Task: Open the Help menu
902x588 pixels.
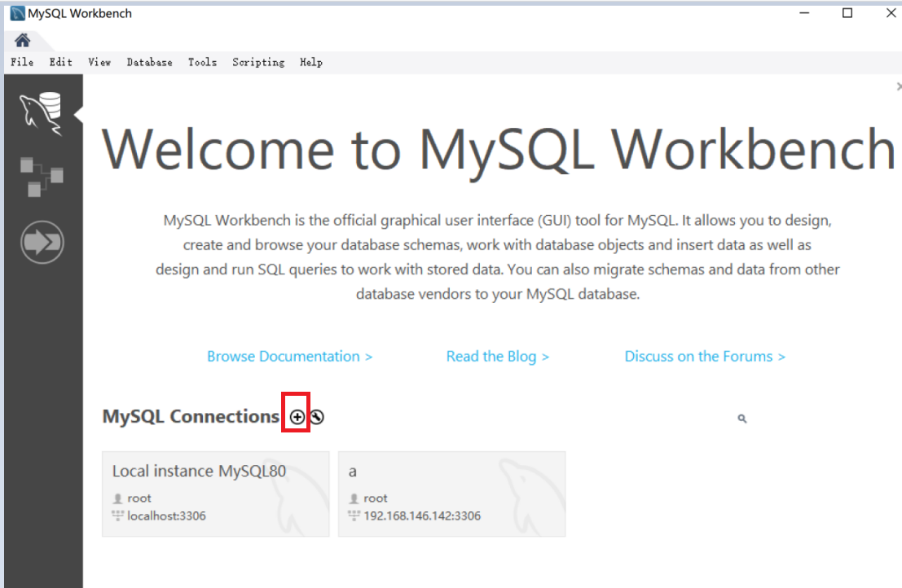Action: [310, 62]
